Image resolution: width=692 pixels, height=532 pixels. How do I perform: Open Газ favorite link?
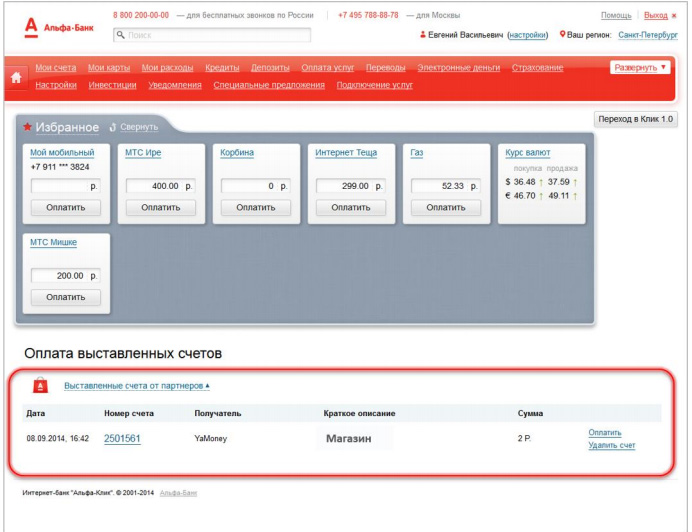(x=417, y=153)
